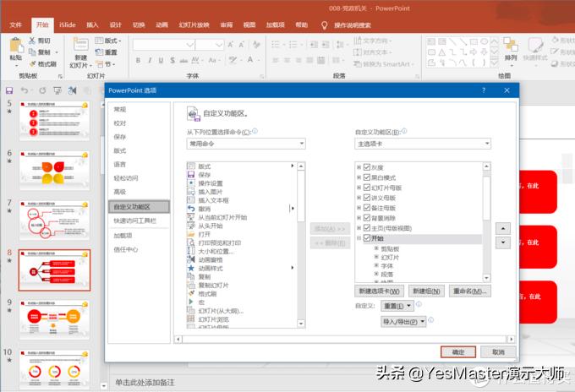Viewport: 575px width, 392px height.
Task: Click the text shadow S icon in the ribbon
Action: click(172, 60)
